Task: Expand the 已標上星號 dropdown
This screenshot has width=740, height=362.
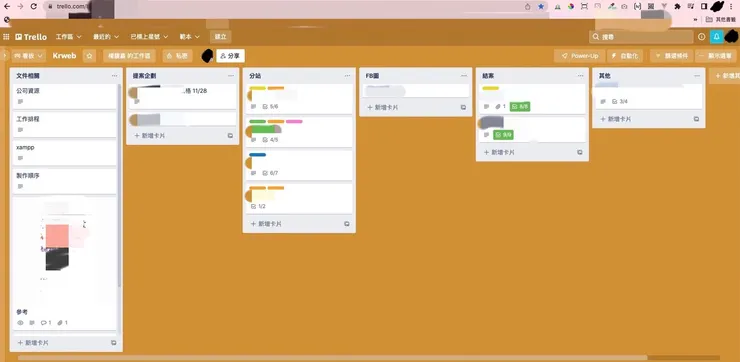Action: pos(149,36)
